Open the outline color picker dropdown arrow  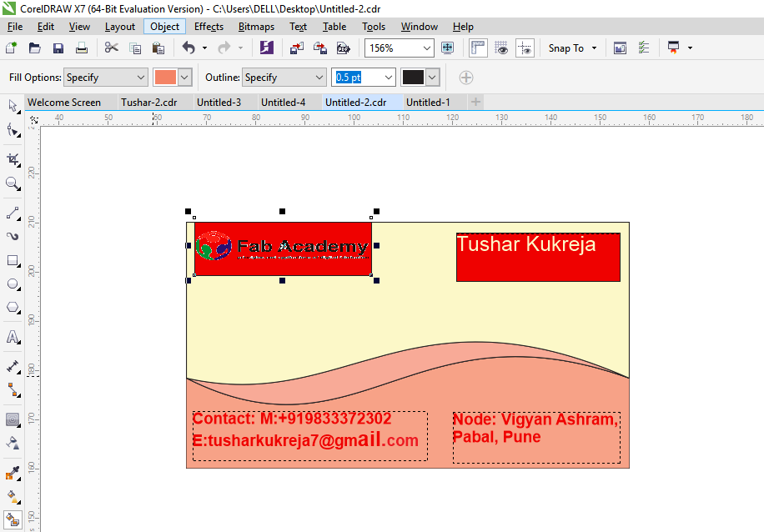[x=432, y=78]
